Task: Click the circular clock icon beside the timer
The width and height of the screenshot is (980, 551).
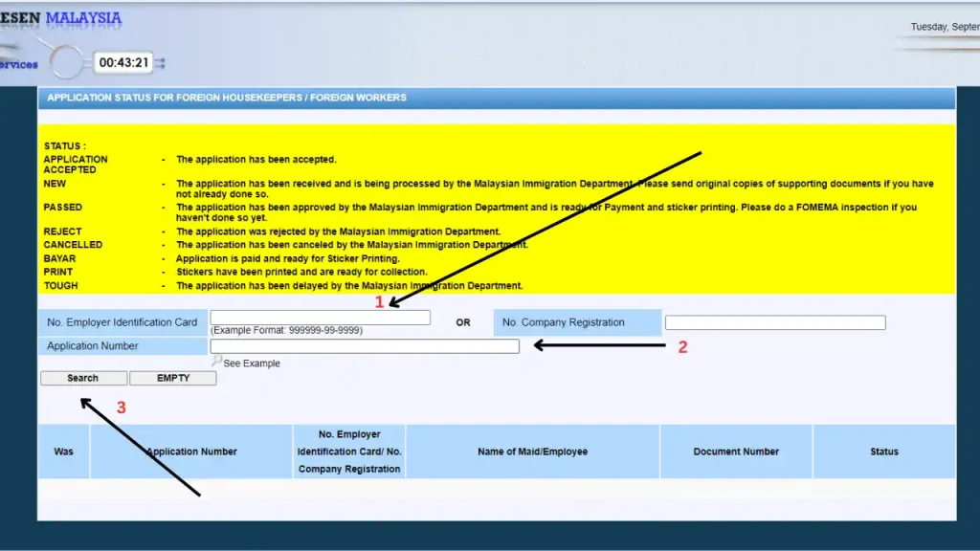Action: [67, 62]
